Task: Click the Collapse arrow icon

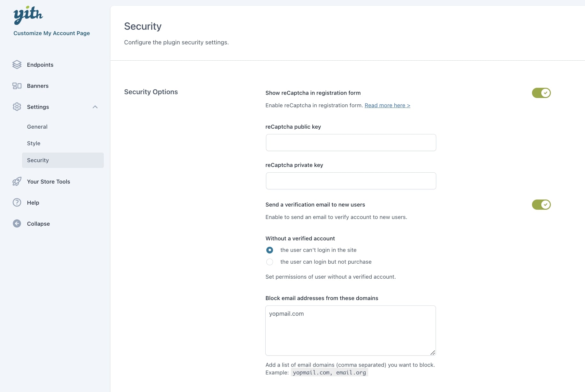Action: click(17, 224)
